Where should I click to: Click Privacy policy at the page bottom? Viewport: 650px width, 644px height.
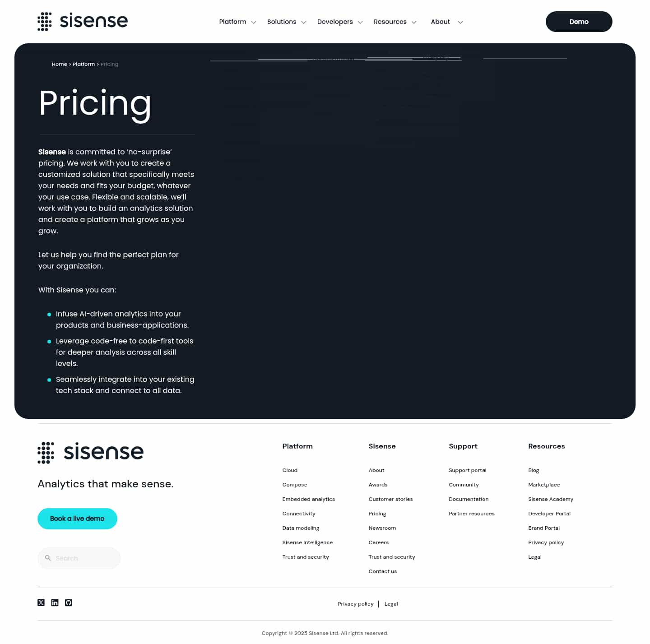point(356,604)
